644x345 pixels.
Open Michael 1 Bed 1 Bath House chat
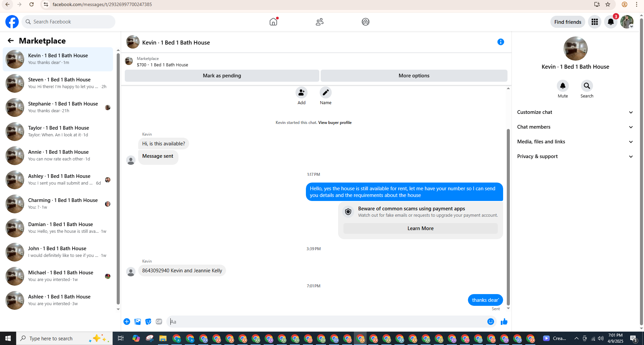58,276
